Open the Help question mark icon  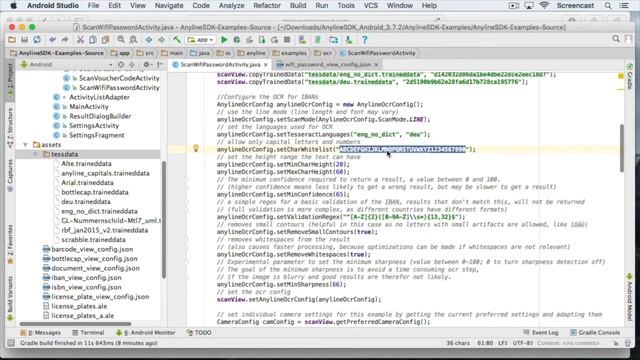point(364,40)
